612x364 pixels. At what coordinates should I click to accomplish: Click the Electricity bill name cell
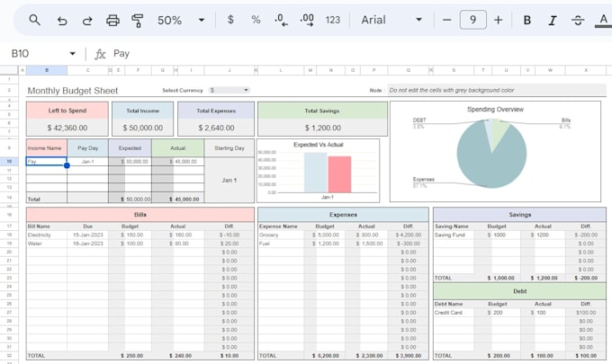(47, 235)
